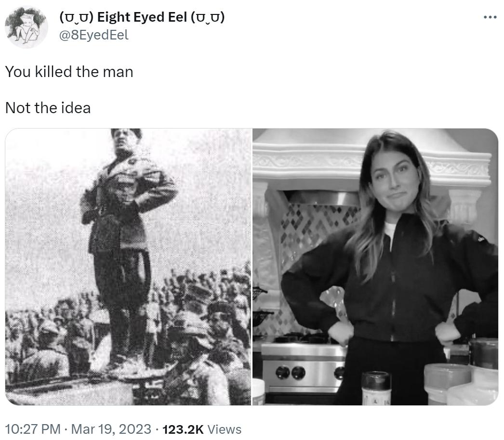Click the spice jar at the bottom of the right photo
Viewport: 504px width, 440px height.
click(x=376, y=388)
